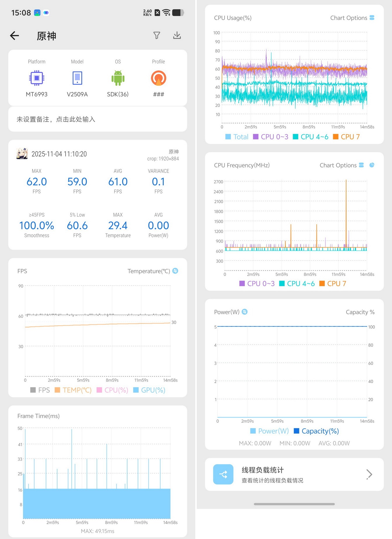Screen dimensions: 392x539
Task: Tap the V2509A model phone icon
Action: [77, 78]
